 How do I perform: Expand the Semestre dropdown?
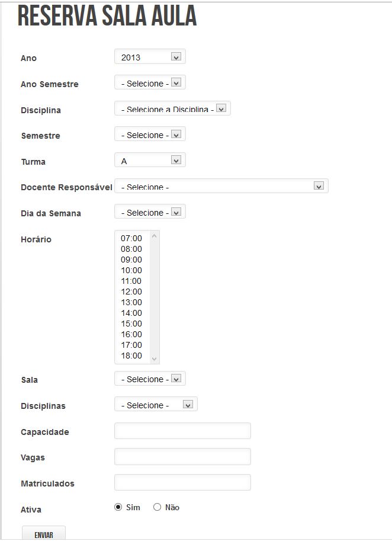coord(150,135)
